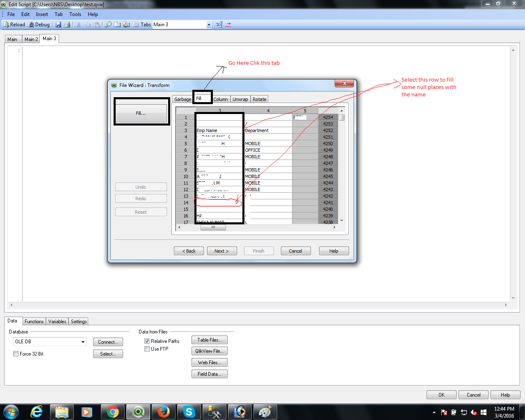
Task: Run the Syntax Check icon
Action: coord(228,25)
